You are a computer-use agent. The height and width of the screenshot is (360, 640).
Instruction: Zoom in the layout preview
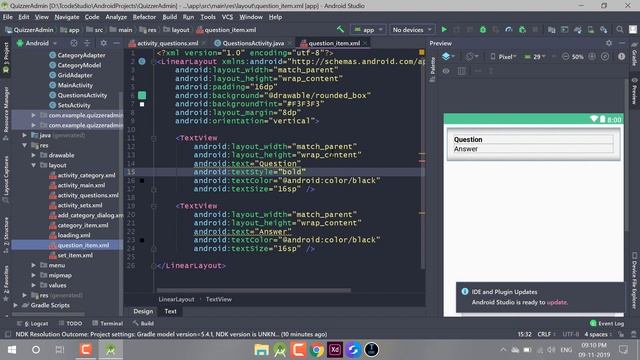pyautogui.click(x=592, y=57)
